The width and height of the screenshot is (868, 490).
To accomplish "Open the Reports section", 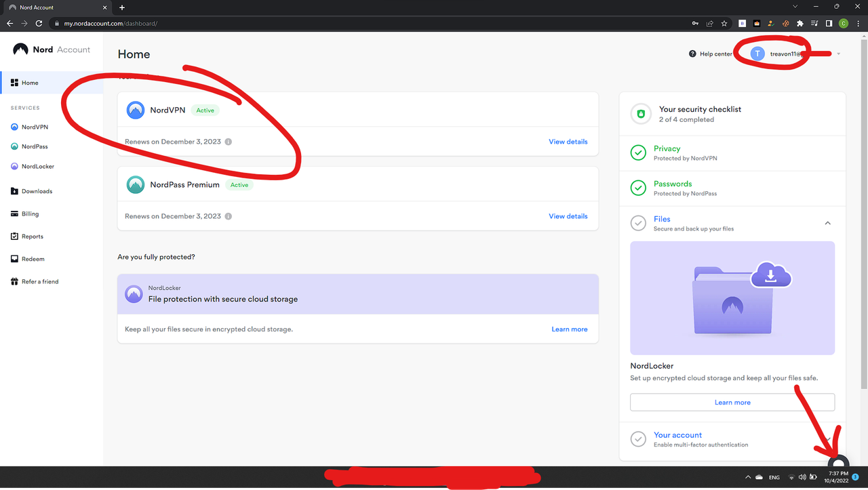I will point(27,237).
